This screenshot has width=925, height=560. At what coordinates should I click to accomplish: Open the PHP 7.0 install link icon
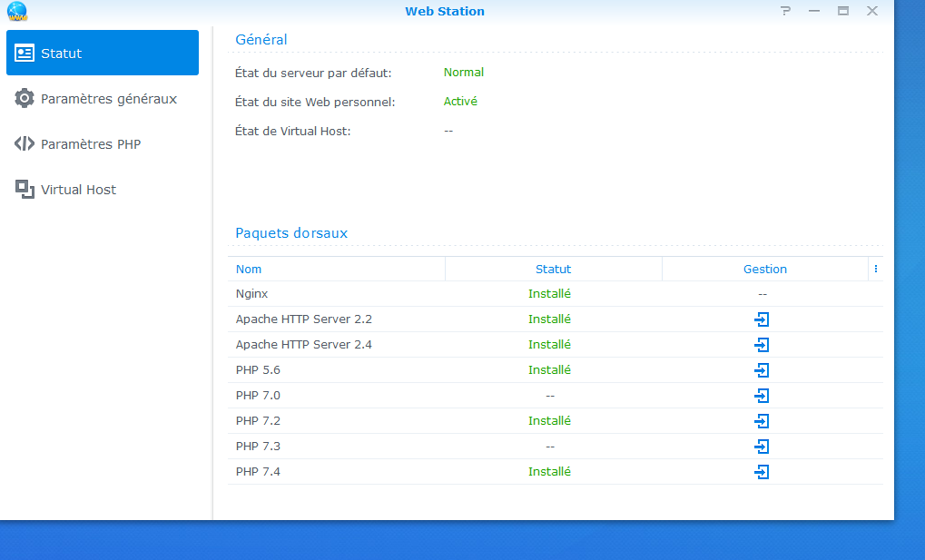coord(763,396)
